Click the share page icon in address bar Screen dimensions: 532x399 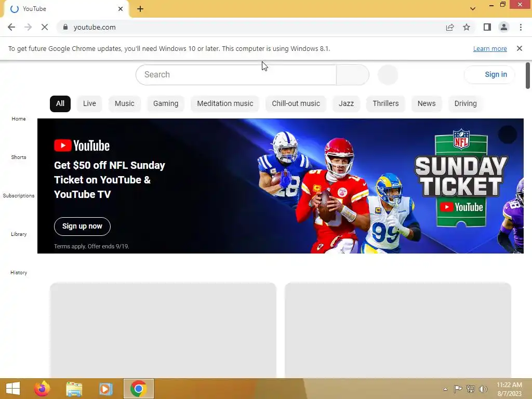coord(450,27)
